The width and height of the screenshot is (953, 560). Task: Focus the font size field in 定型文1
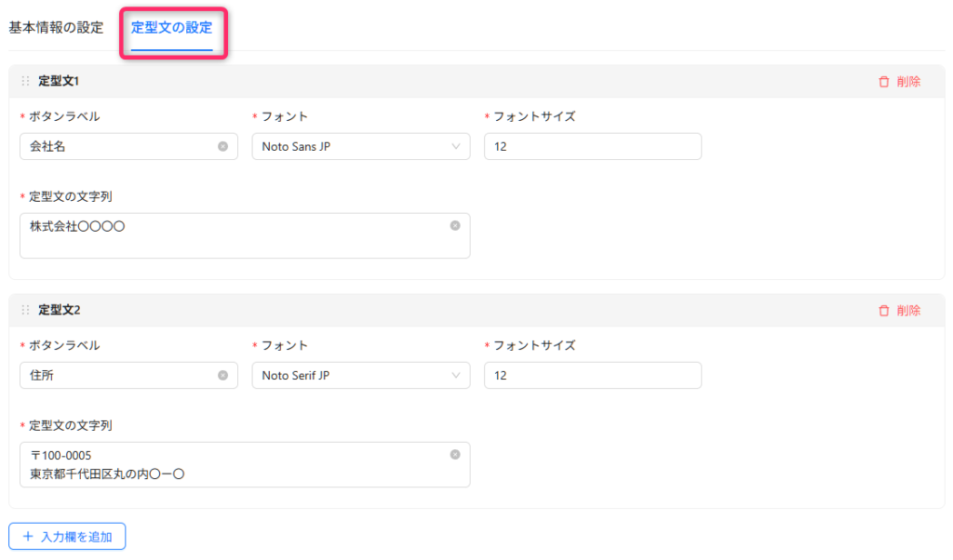(592, 146)
